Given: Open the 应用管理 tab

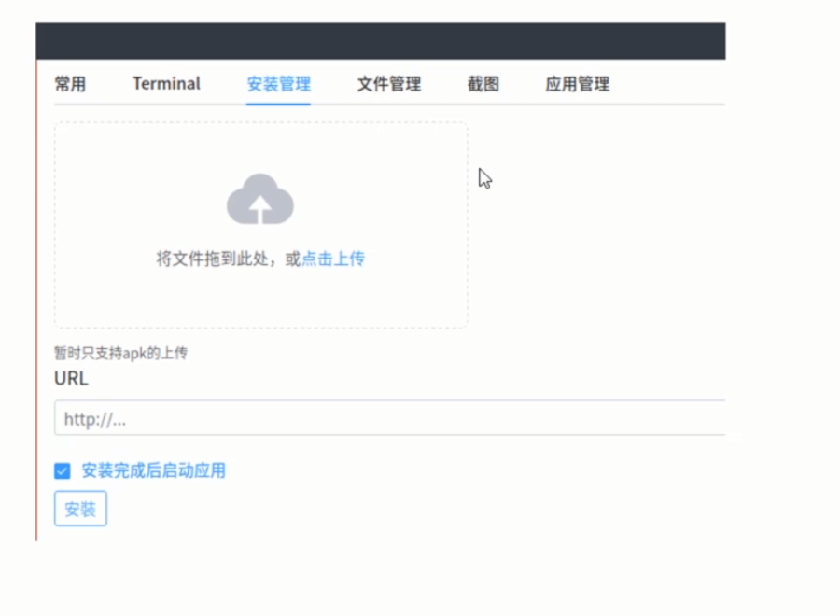Looking at the screenshot, I should click(x=578, y=84).
